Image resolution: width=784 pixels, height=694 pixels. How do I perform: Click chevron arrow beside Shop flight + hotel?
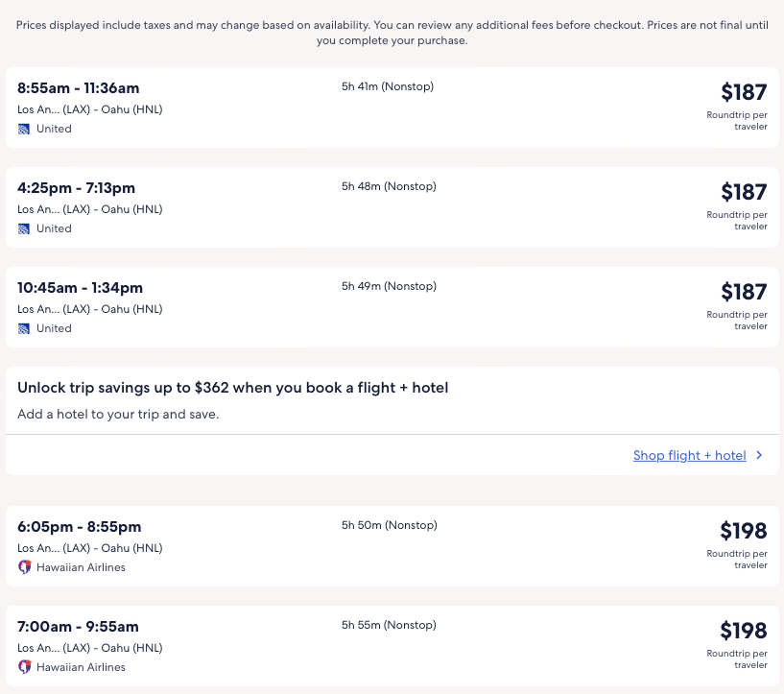pyautogui.click(x=759, y=456)
